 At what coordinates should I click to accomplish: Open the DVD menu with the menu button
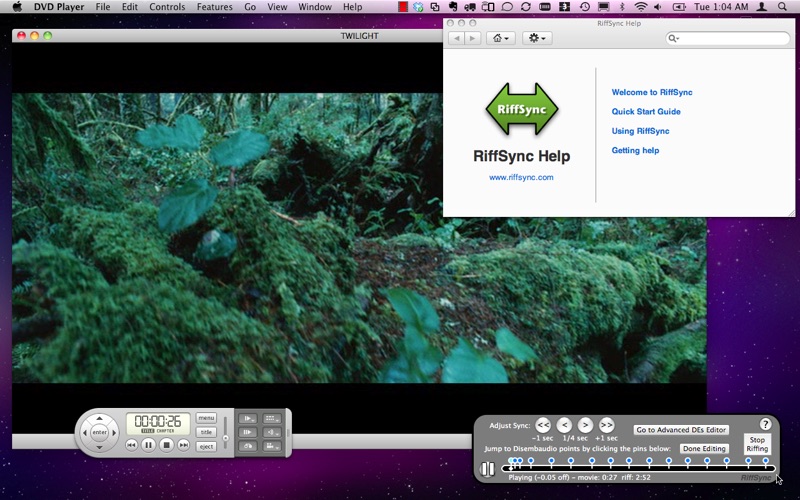point(206,418)
